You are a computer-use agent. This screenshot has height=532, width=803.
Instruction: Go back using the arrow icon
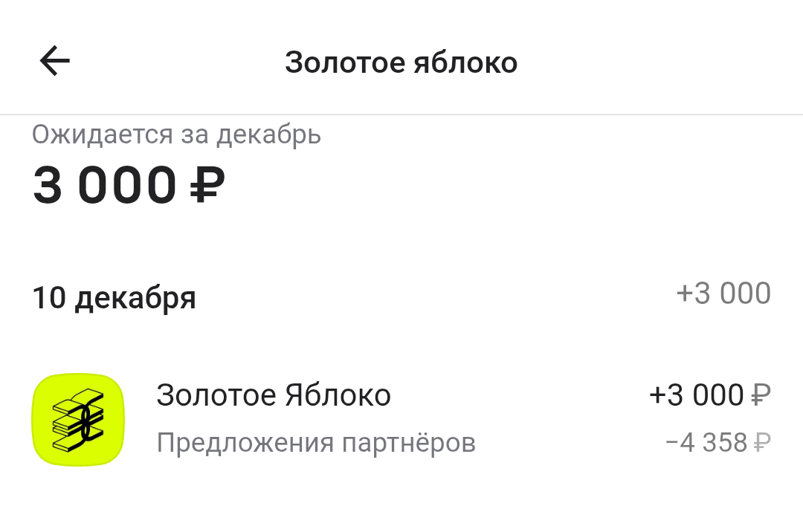[55, 62]
